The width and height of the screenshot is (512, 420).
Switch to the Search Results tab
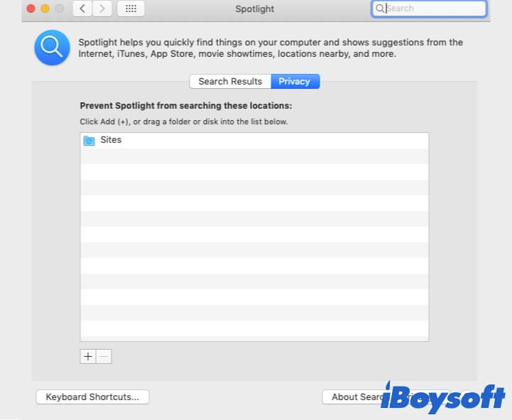point(230,81)
